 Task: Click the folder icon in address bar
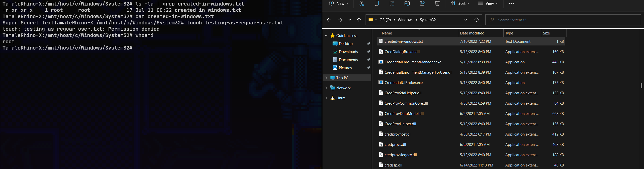point(371,20)
